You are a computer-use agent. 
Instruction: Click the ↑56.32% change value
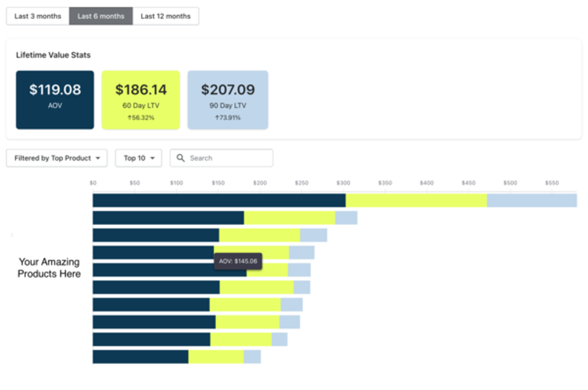pyautogui.click(x=141, y=118)
